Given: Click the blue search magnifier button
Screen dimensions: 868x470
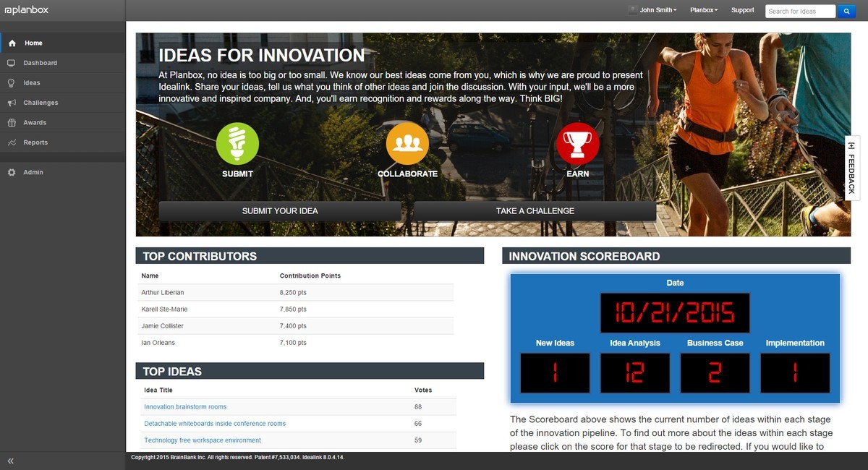Looking at the screenshot, I should [x=846, y=11].
